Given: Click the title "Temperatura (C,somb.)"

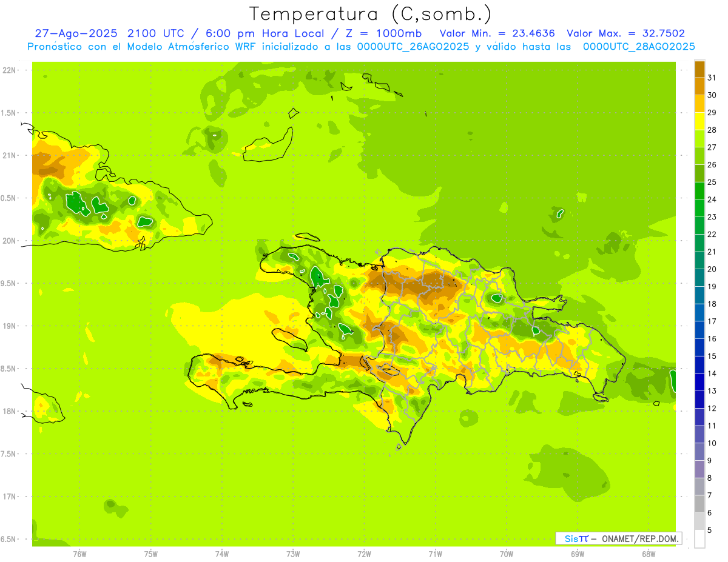Looking at the screenshot, I should point(371,14).
